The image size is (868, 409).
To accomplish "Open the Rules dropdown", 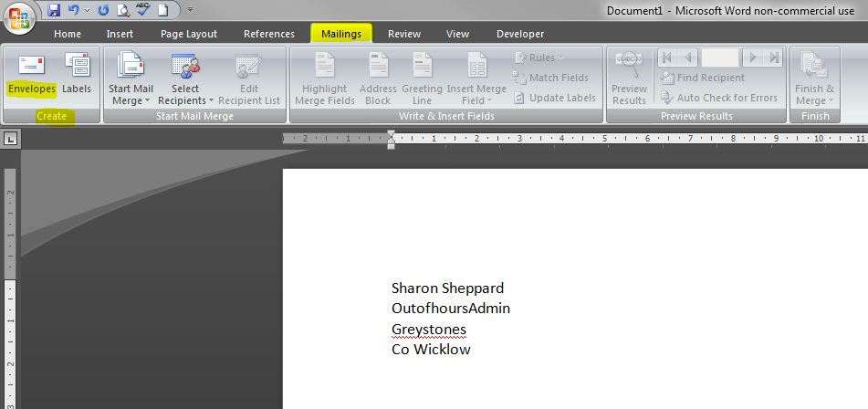I will (539, 58).
